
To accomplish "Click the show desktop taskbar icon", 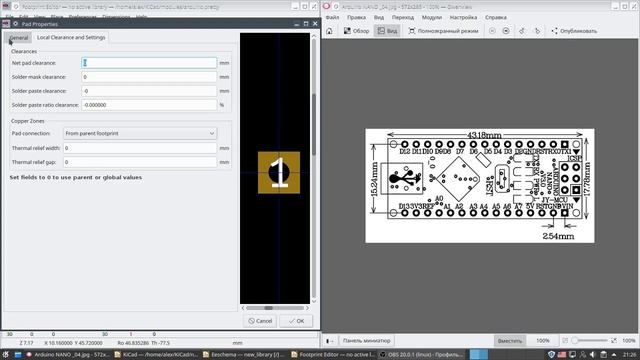I will pyautogui.click(x=18, y=355).
